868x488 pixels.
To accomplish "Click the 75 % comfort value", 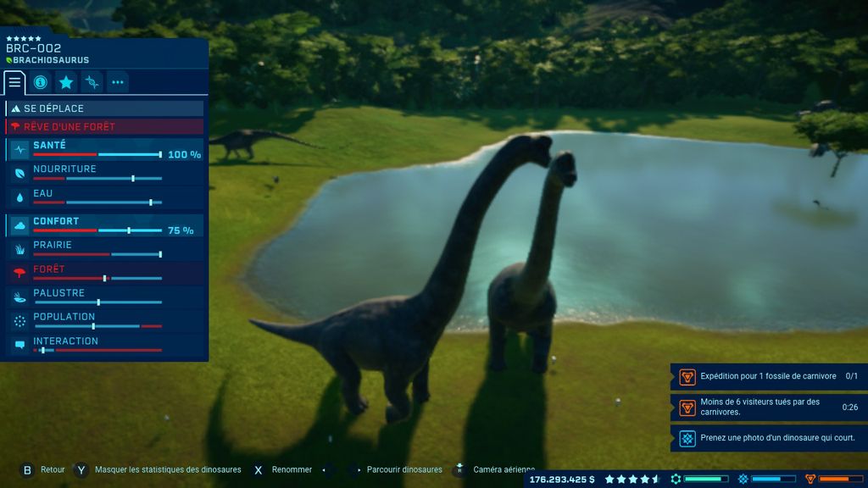I will 181,230.
